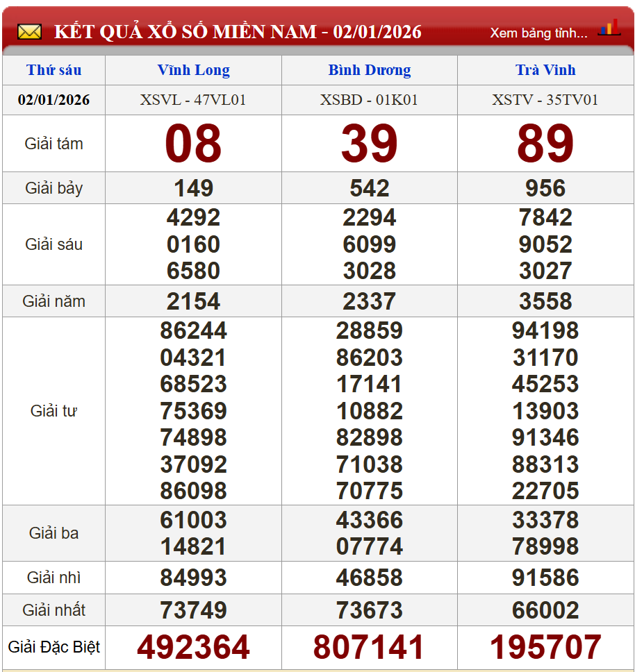Select Vĩnh Long special prize number 492364
This screenshot has height=672, width=635.
coord(193,647)
